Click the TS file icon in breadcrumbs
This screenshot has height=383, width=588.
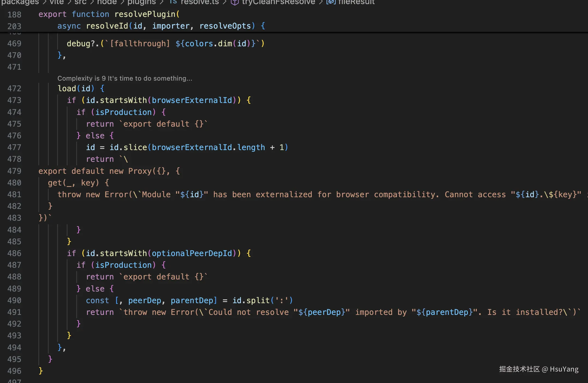[173, 2]
